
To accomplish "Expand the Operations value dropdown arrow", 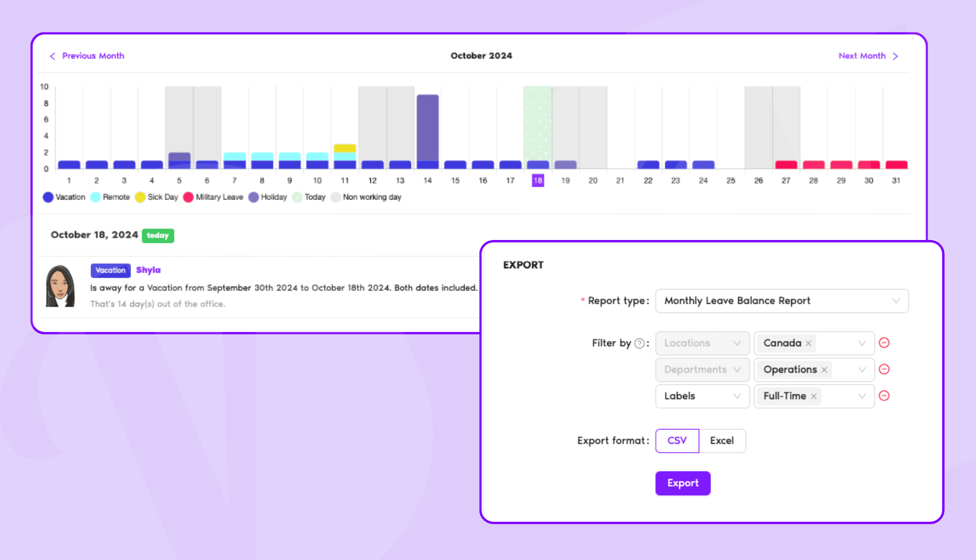I will (862, 370).
